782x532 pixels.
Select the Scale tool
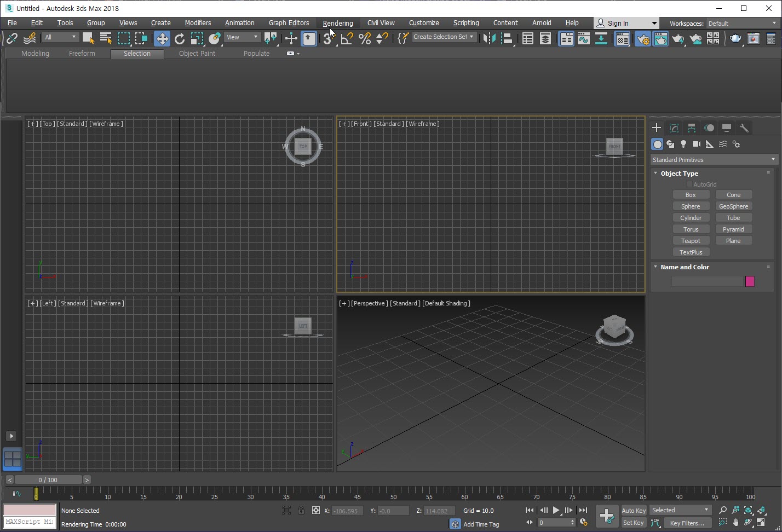(x=197, y=38)
